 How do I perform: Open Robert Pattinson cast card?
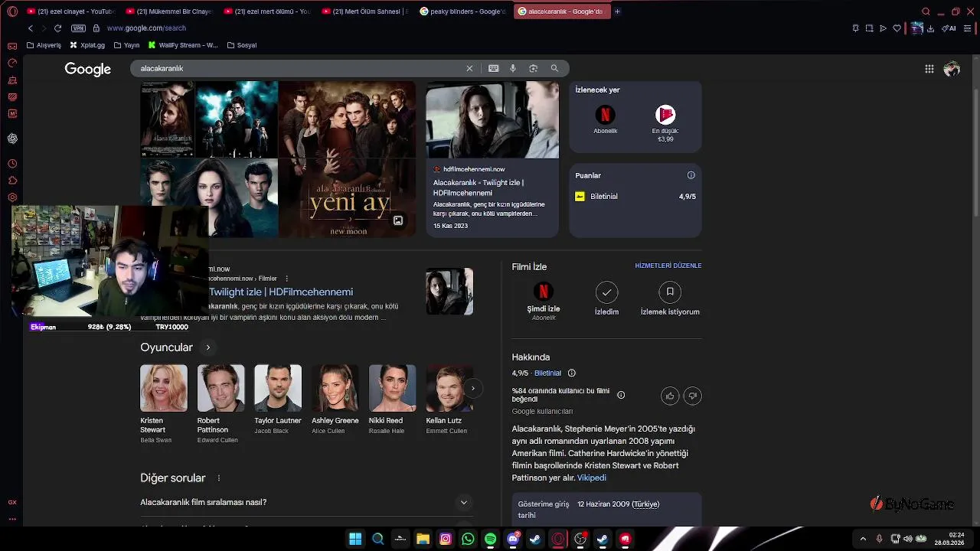coord(221,404)
